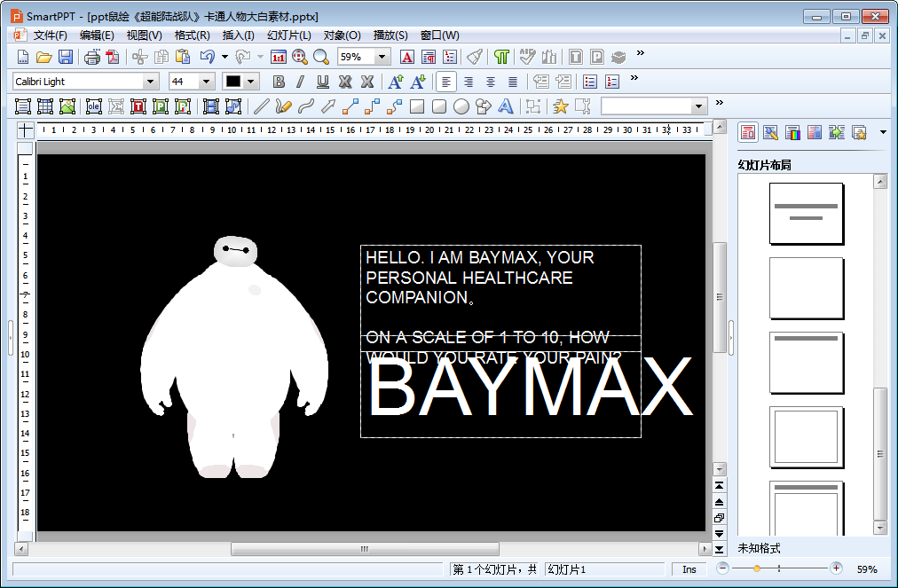Run the spell checker

tap(527, 57)
